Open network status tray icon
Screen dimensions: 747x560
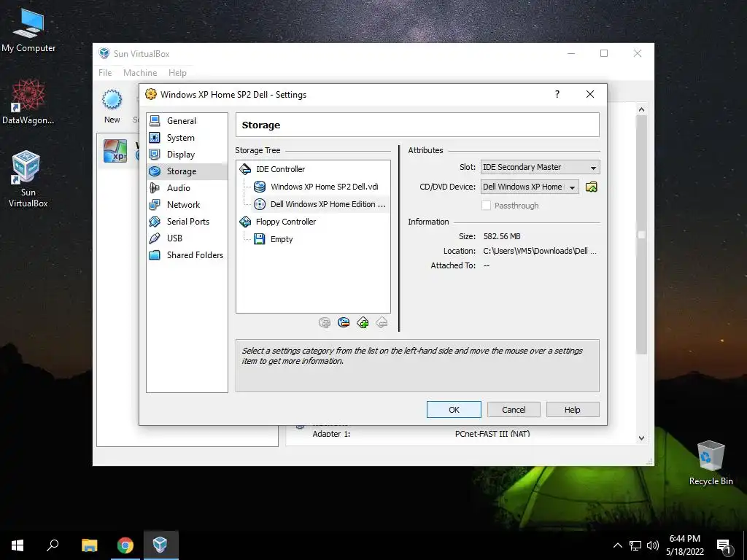635,545
